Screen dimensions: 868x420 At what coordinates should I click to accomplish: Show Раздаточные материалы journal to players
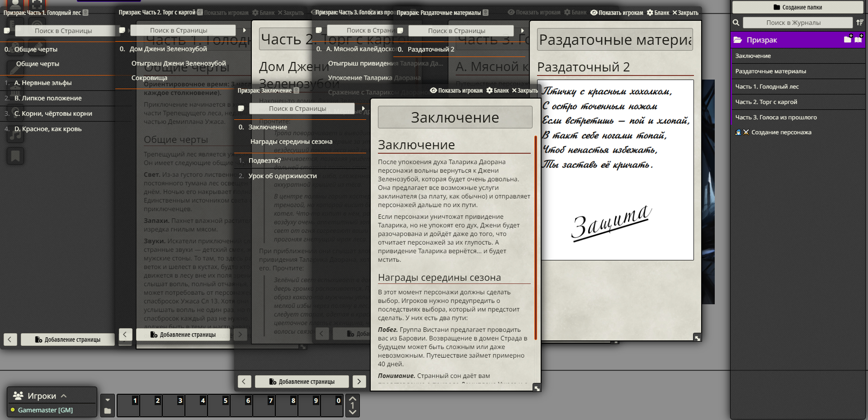[x=617, y=13]
